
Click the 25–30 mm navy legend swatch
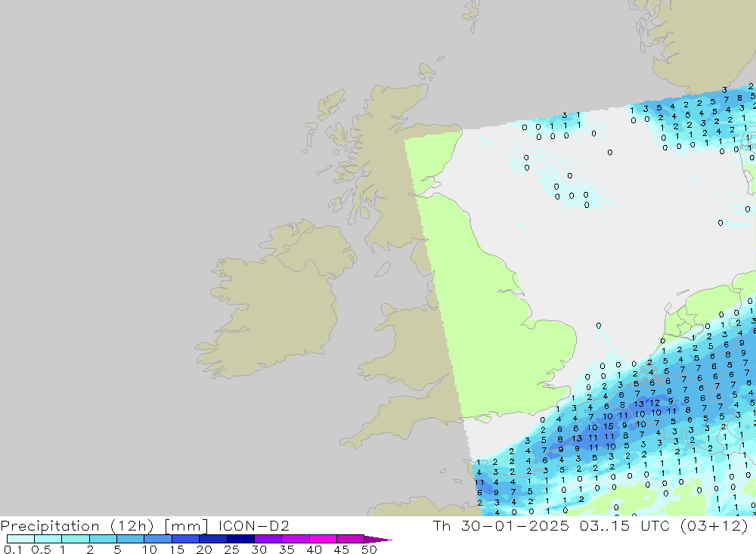[x=240, y=539]
